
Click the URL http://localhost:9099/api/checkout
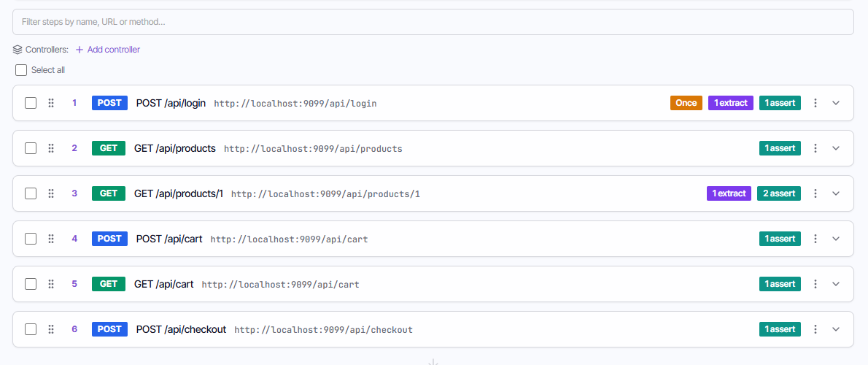(323, 330)
